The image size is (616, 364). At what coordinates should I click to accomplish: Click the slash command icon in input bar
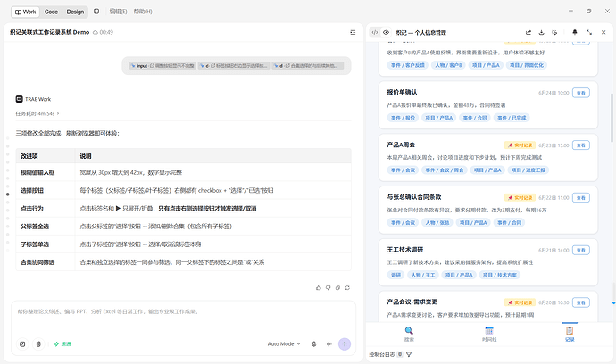[22, 344]
